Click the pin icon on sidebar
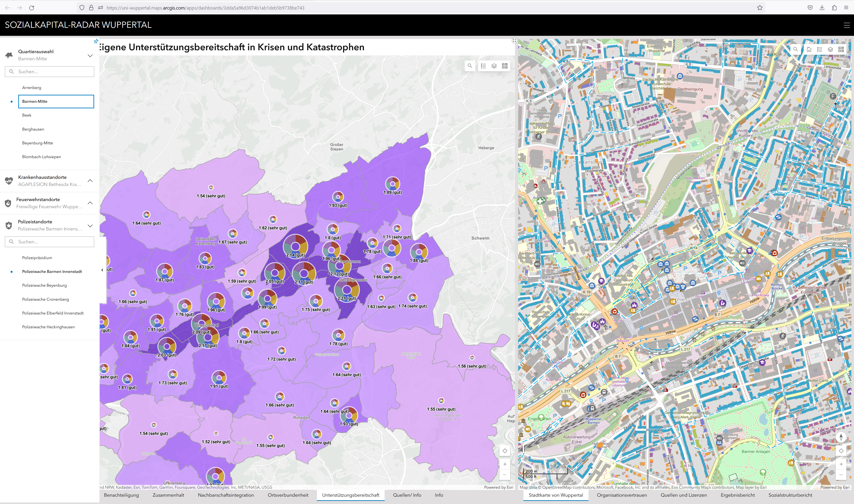This screenshot has height=504, width=854. [96, 41]
